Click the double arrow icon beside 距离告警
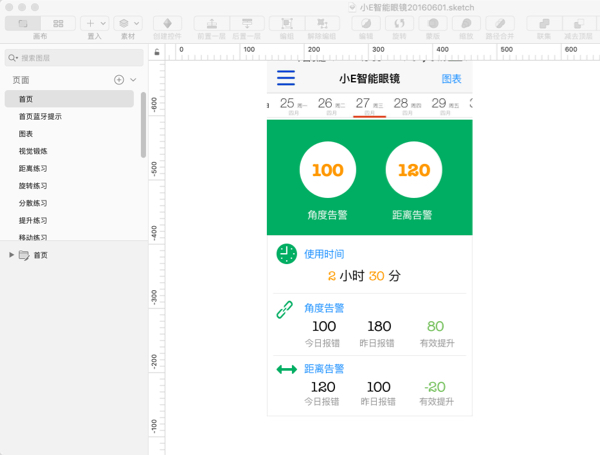The height and width of the screenshot is (455, 600). pyautogui.click(x=286, y=370)
